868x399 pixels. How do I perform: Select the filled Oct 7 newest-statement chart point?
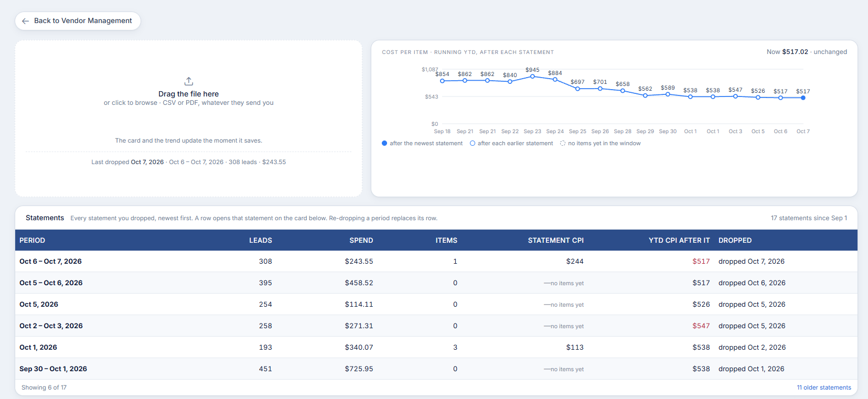[x=803, y=98]
